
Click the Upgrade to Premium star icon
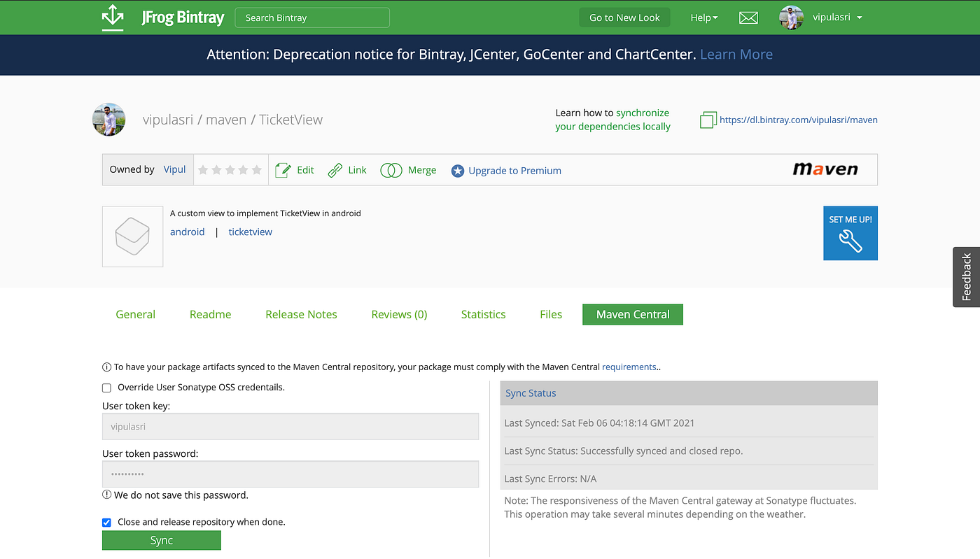[x=457, y=171]
